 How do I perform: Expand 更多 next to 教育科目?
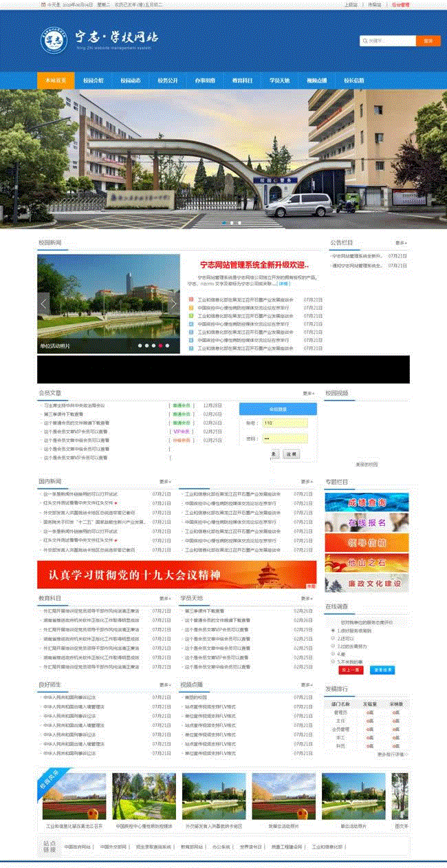pyautogui.click(x=165, y=599)
